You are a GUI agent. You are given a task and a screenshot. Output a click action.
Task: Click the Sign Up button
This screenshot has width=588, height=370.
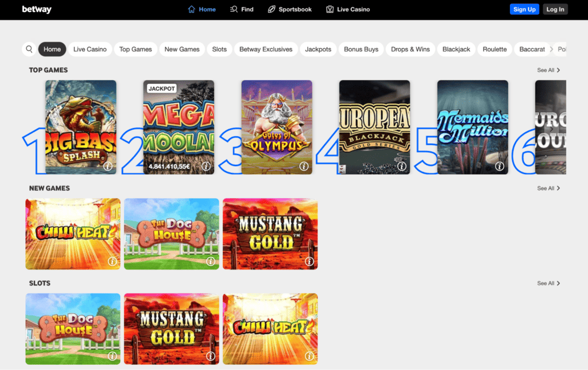coord(524,9)
